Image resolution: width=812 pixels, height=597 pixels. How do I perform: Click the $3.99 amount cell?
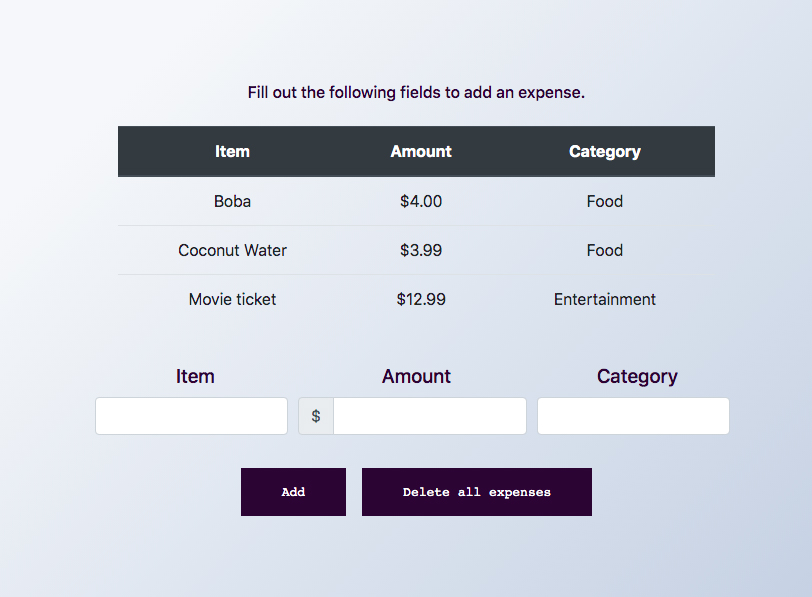(x=421, y=250)
